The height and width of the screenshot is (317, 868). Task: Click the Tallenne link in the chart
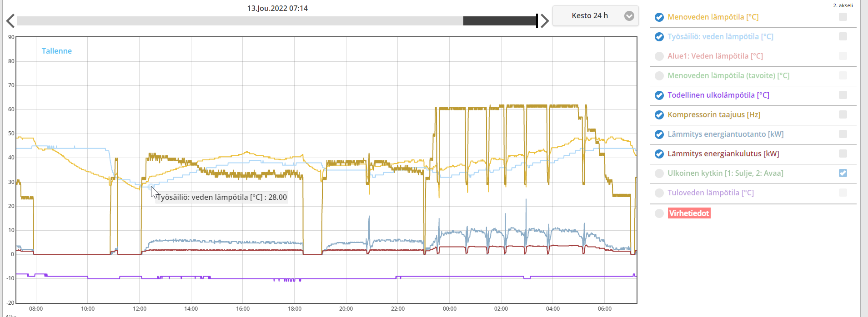[x=57, y=51]
